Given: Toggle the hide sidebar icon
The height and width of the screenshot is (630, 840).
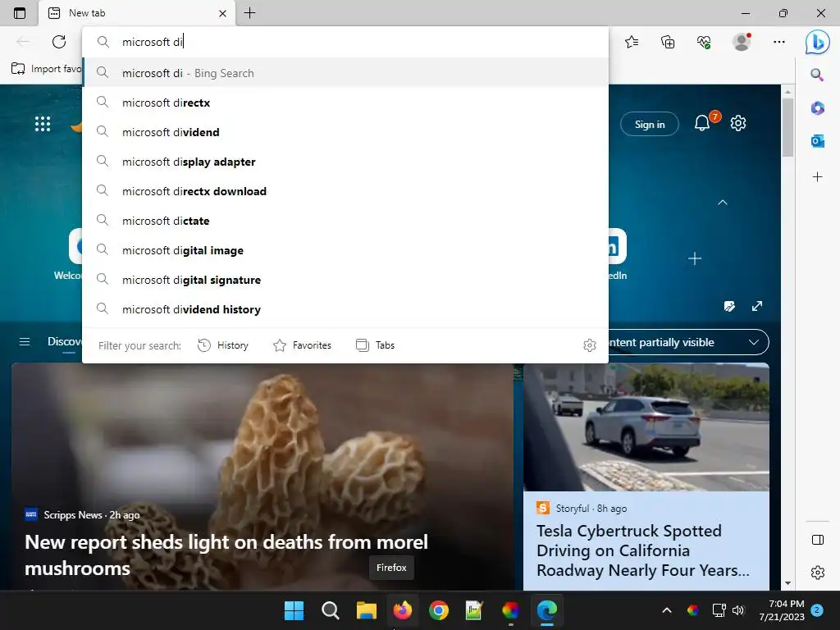Looking at the screenshot, I should [818, 540].
